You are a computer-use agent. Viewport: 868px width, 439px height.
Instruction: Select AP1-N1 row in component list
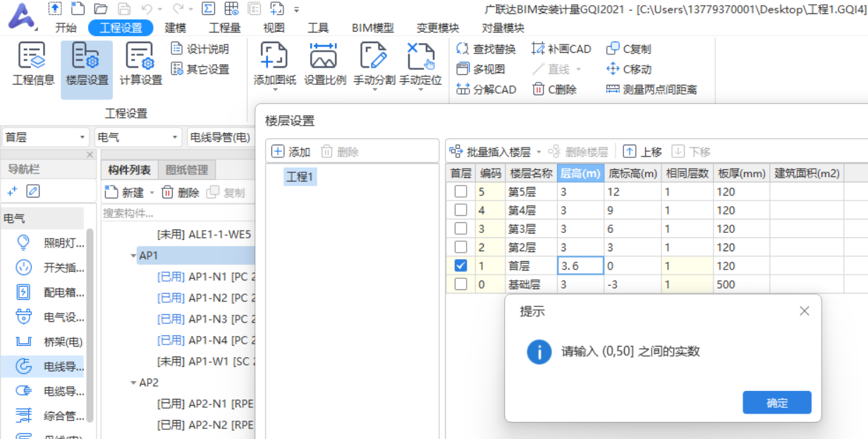pos(206,277)
